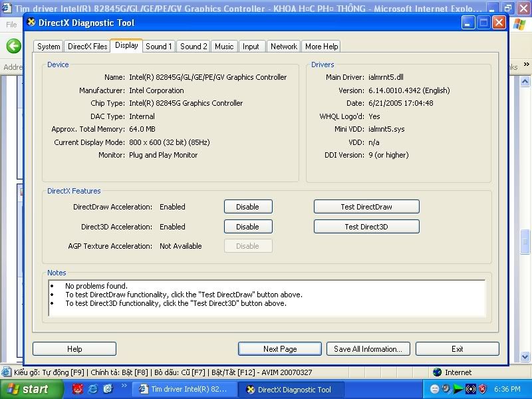The height and width of the screenshot is (399, 532).
Task: Expand the IE Links toolbar chevron
Action: tap(526, 64)
